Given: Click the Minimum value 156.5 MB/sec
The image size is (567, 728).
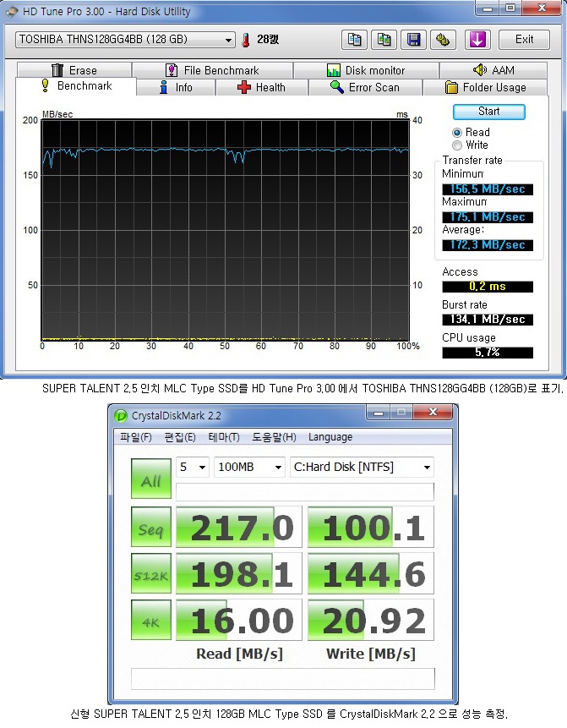Looking at the screenshot, I should click(x=488, y=189).
